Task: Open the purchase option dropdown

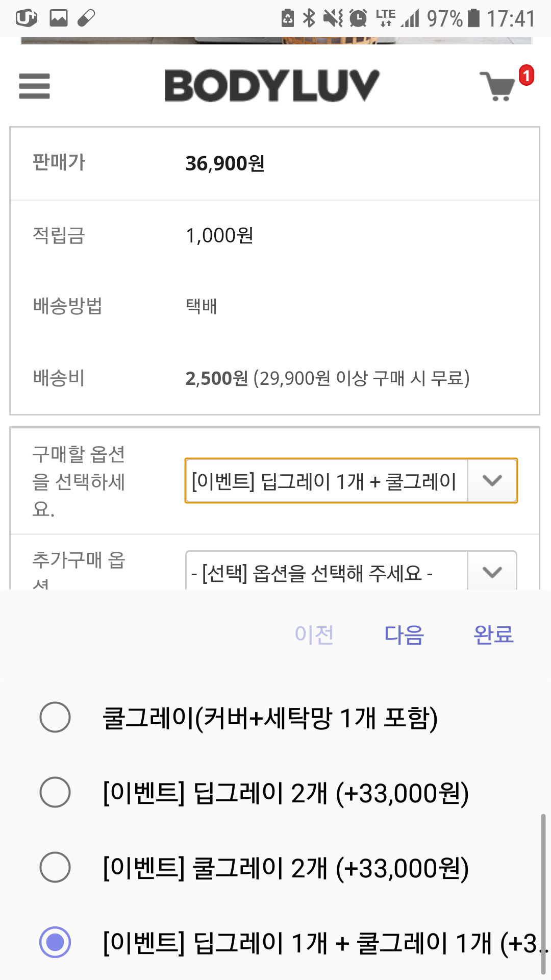Action: pyautogui.click(x=351, y=481)
